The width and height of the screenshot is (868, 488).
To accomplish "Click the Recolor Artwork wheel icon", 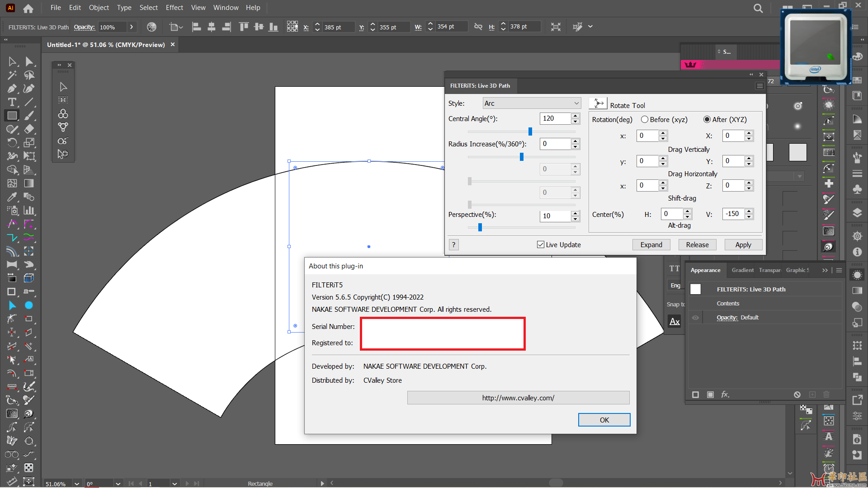I will tap(151, 27).
